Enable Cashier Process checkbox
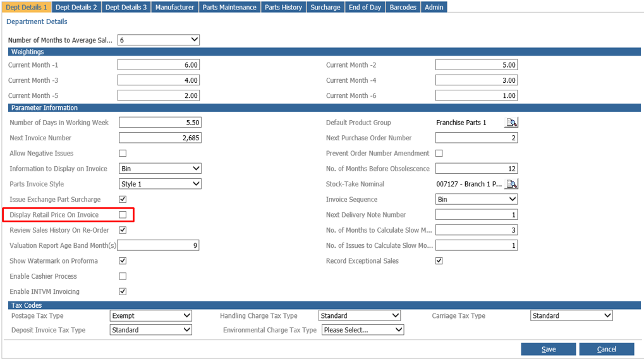The image size is (644, 359). [123, 276]
